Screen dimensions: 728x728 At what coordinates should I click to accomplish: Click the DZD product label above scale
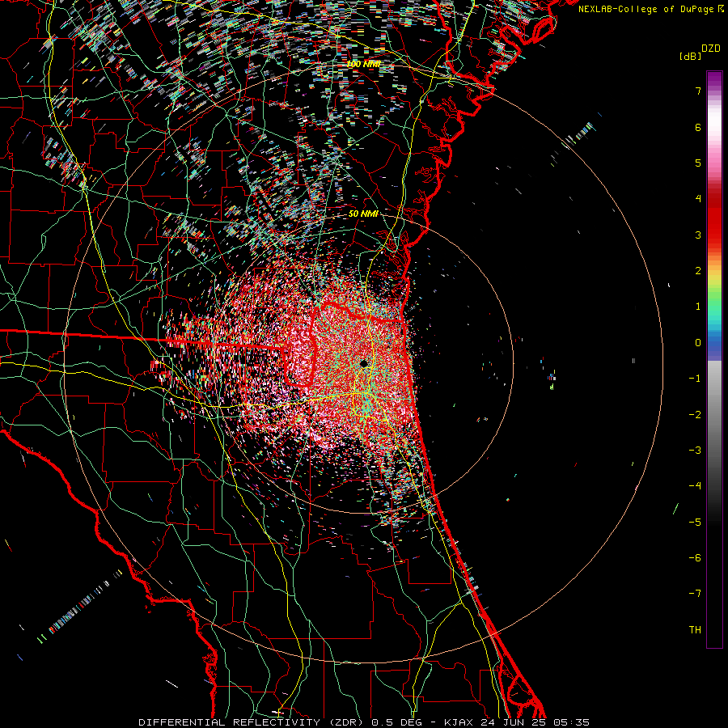click(711, 49)
